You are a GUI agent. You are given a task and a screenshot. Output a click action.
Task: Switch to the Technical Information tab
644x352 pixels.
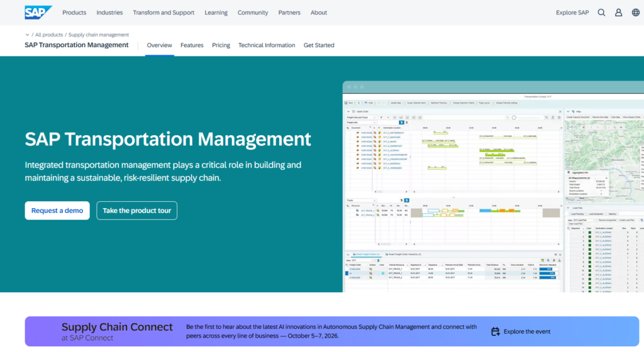[267, 45]
